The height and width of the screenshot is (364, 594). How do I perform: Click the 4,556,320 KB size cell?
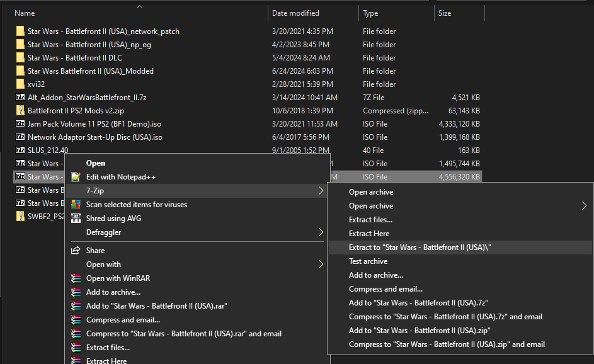459,176
